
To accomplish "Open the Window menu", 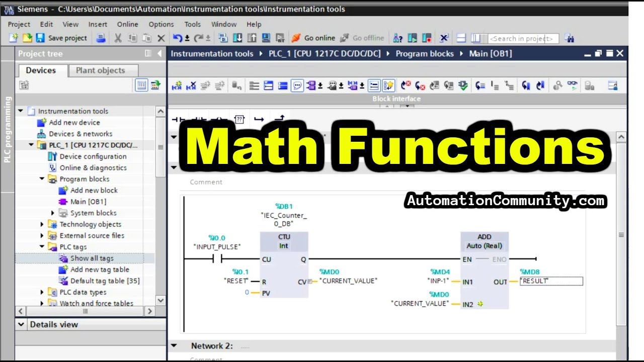I will click(224, 24).
